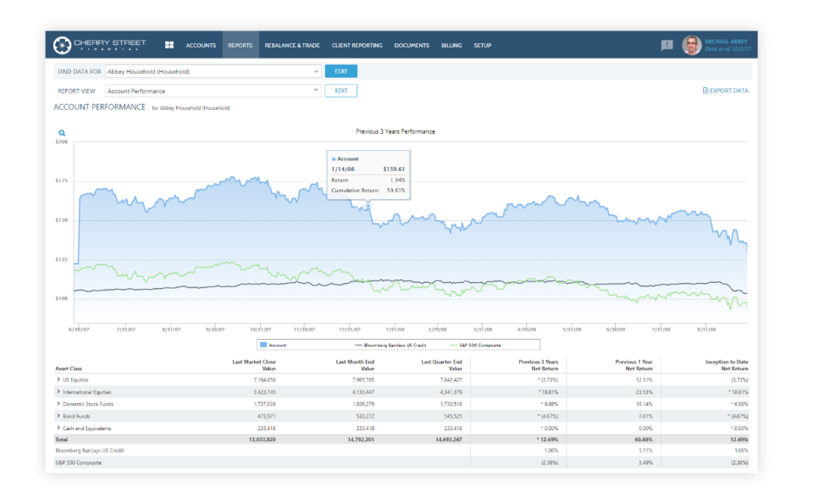The height and width of the screenshot is (504, 813).
Task: Click the notification alert icon
Action: tap(666, 45)
